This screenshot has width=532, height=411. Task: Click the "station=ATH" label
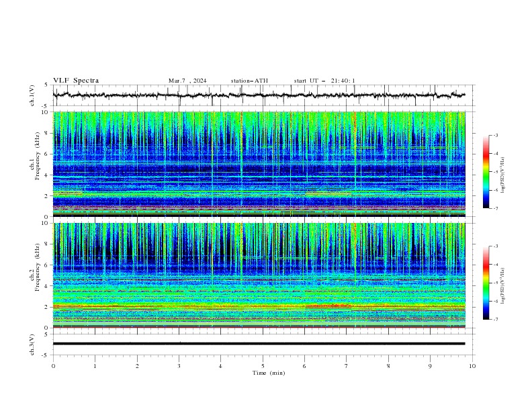249,81
